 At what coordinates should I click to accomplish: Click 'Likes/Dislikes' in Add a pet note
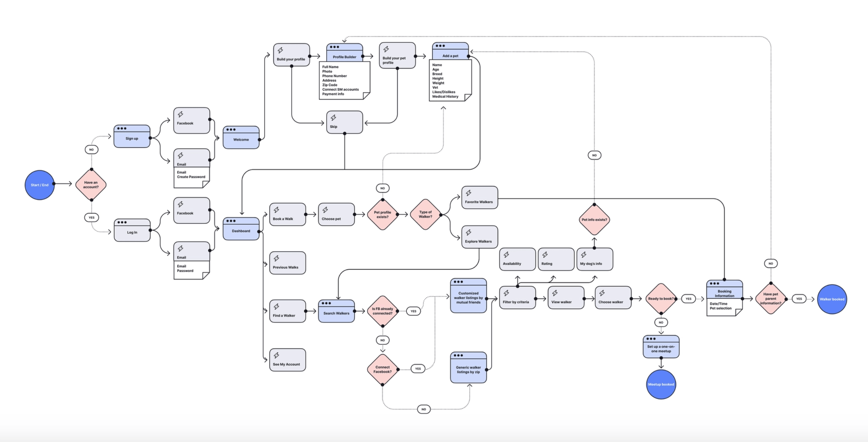(x=444, y=92)
